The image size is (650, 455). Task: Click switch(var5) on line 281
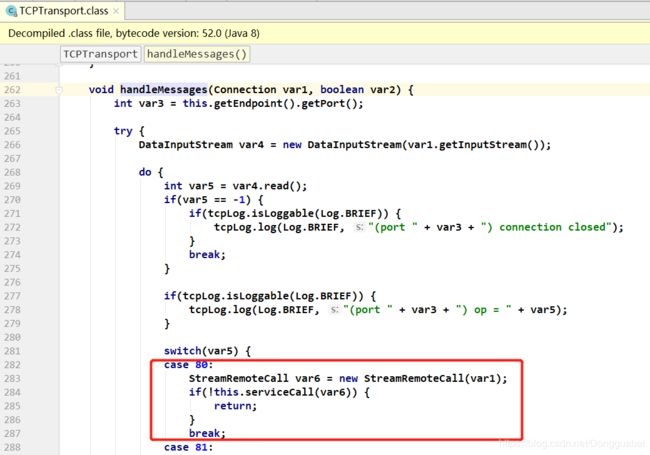click(201, 351)
